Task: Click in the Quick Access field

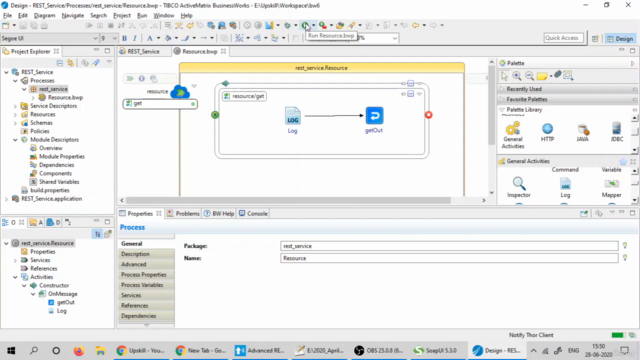Action: point(563,38)
